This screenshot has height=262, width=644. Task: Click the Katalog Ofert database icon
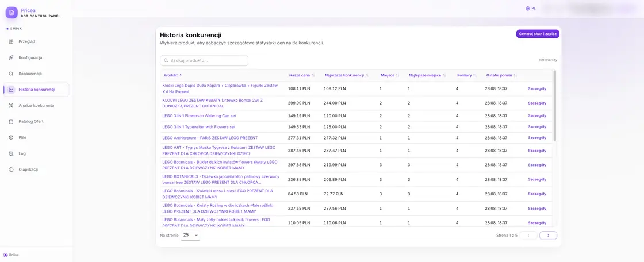pos(11,122)
